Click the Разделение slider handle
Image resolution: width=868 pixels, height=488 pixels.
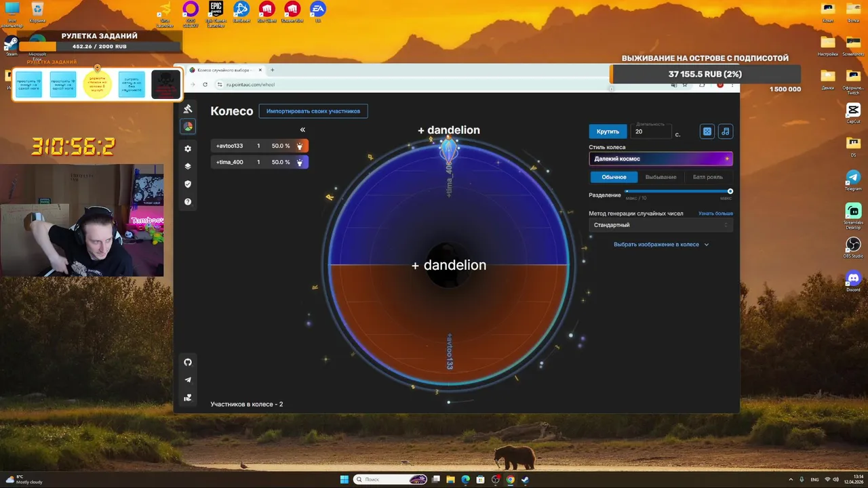click(730, 191)
